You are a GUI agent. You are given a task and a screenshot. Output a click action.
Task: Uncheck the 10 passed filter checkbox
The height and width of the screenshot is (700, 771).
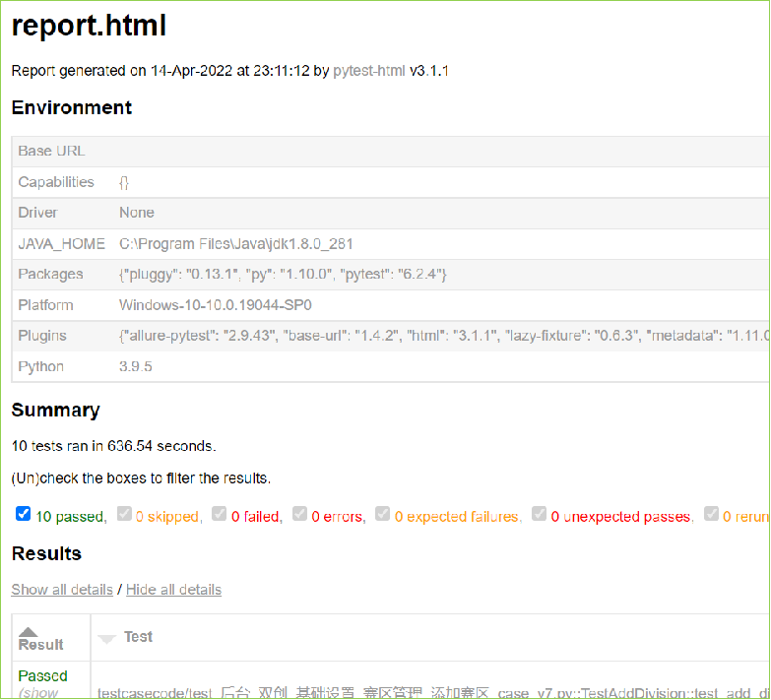(x=23, y=514)
